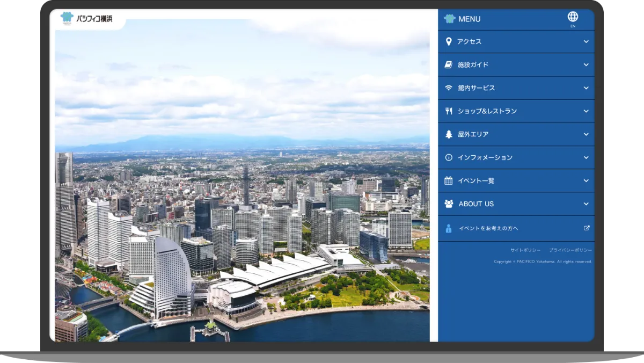Click the calendar icon beside イベント一覧
This screenshot has height=363, width=644.
[449, 180]
